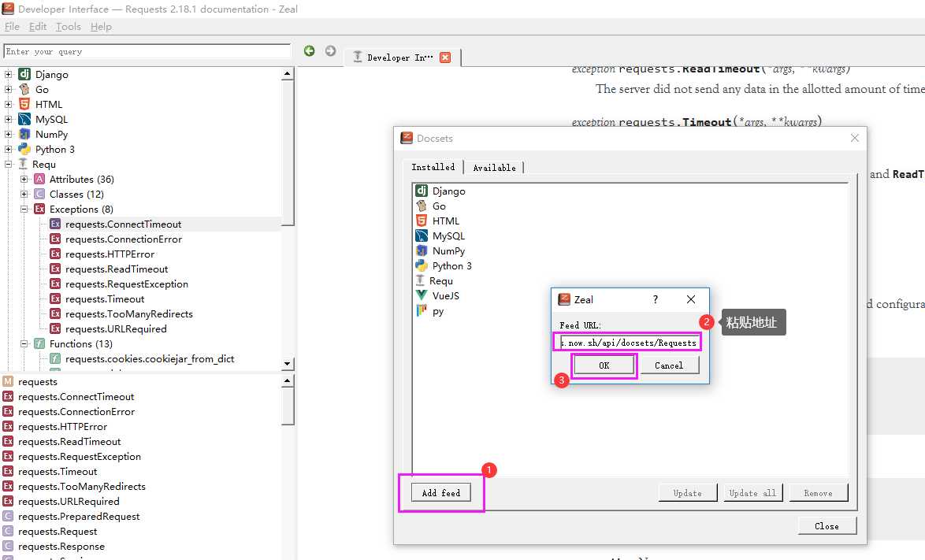Select Python 3 in the Docsets installed list
This screenshot has width=925, height=560.
coord(444,266)
